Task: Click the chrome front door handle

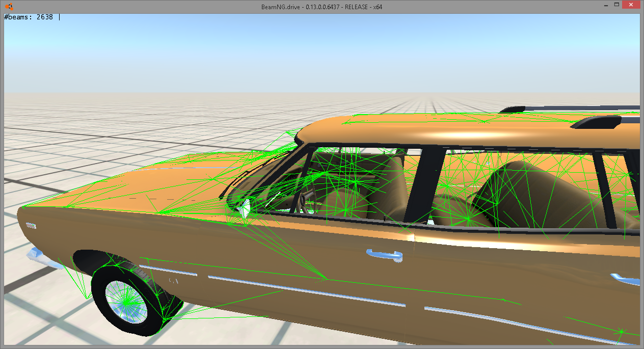Action: tap(384, 254)
